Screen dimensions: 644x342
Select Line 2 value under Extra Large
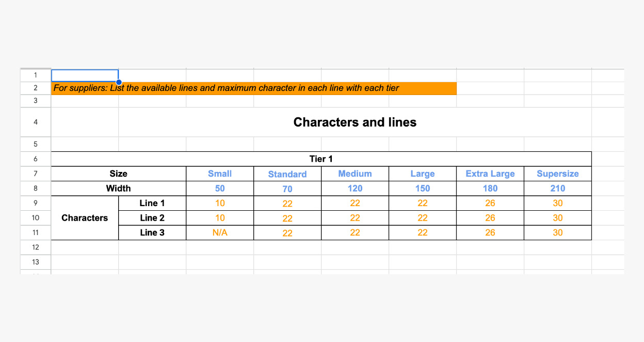(x=490, y=218)
